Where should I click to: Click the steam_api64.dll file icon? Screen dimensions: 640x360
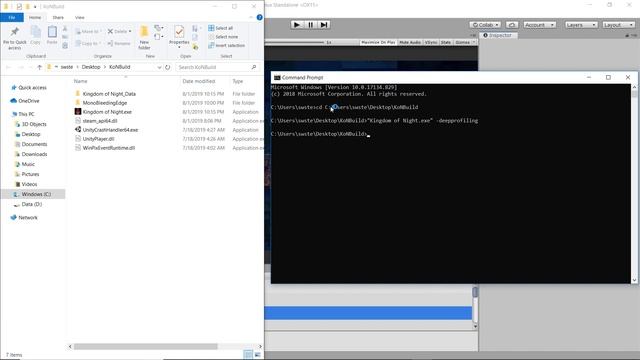[78, 120]
